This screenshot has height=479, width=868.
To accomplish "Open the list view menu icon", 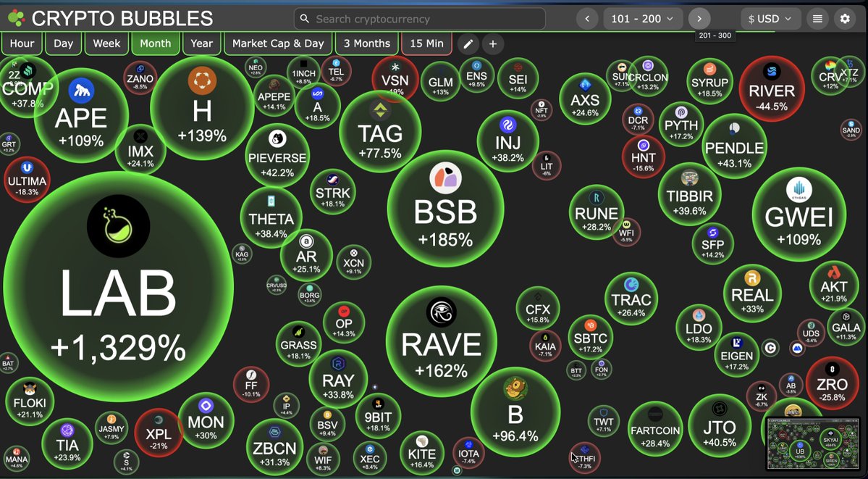I will click(817, 19).
